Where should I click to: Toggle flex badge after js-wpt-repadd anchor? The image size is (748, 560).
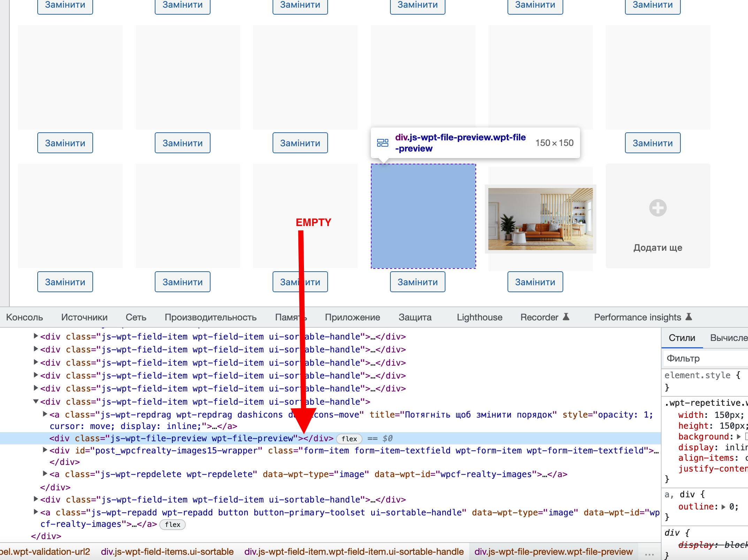click(x=173, y=524)
